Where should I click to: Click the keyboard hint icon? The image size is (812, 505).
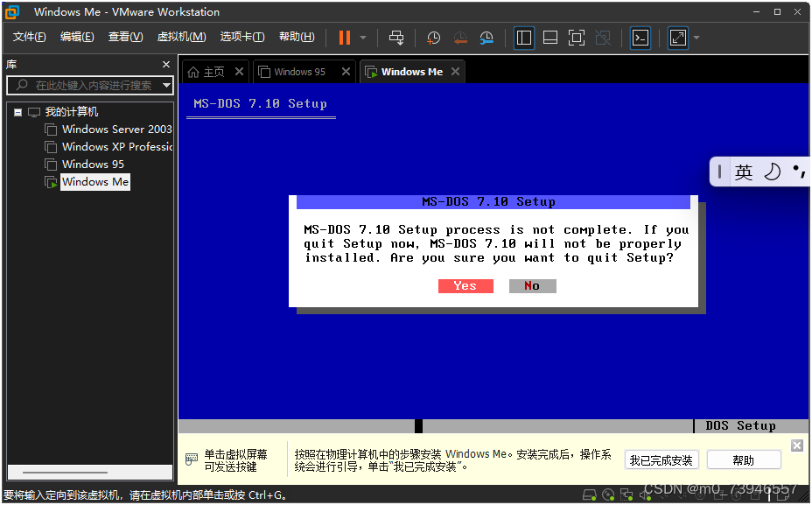point(192,459)
